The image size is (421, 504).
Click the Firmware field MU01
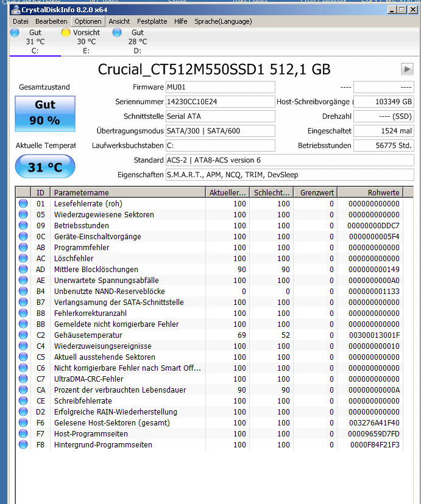click(x=221, y=87)
